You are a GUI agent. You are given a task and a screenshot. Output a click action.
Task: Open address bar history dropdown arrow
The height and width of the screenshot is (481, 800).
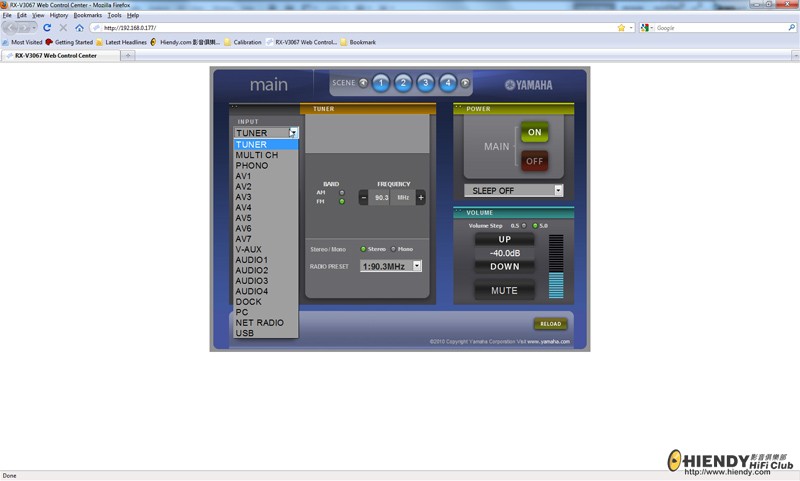[x=631, y=28]
